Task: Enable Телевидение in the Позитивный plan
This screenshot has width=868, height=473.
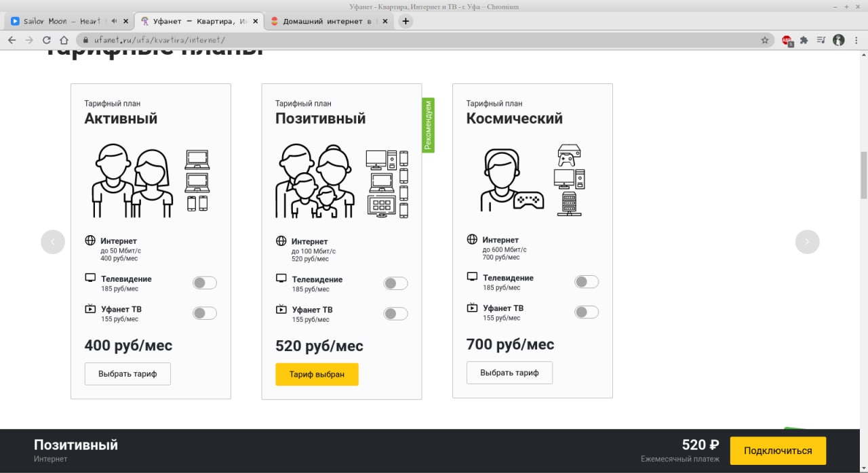Action: coord(396,283)
